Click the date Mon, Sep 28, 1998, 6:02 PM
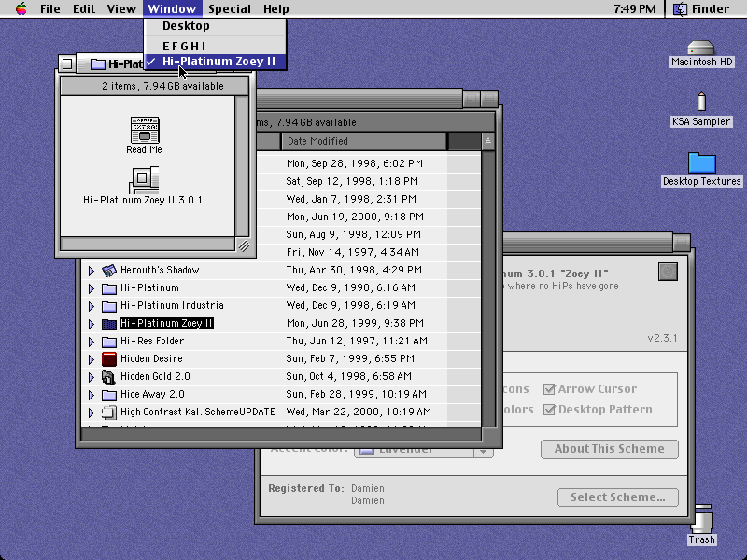 coord(355,163)
